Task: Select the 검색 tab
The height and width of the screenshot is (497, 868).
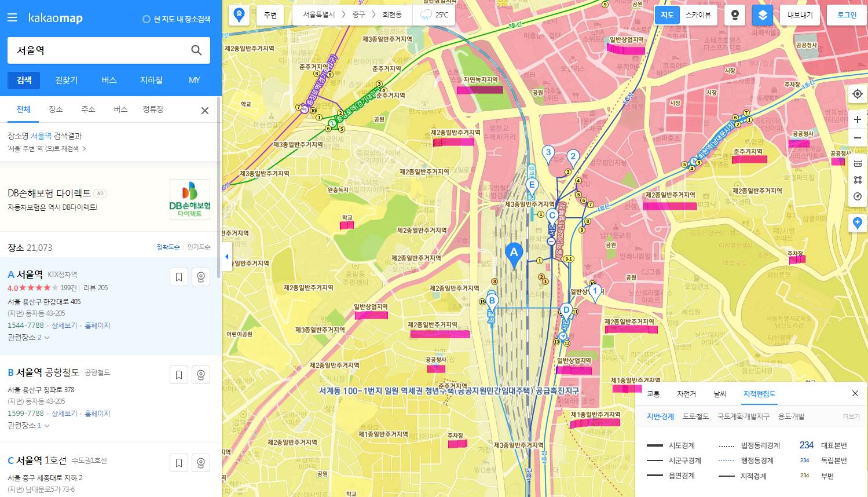Action: [x=24, y=80]
